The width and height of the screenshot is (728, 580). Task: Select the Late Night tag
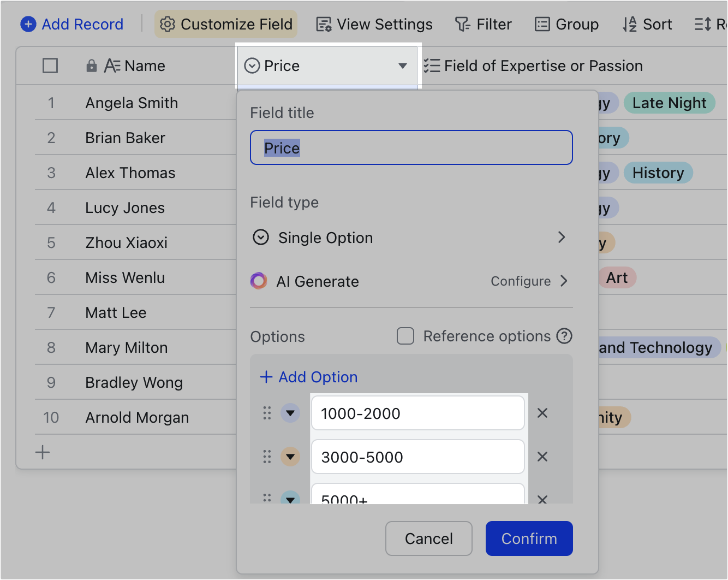[670, 103]
